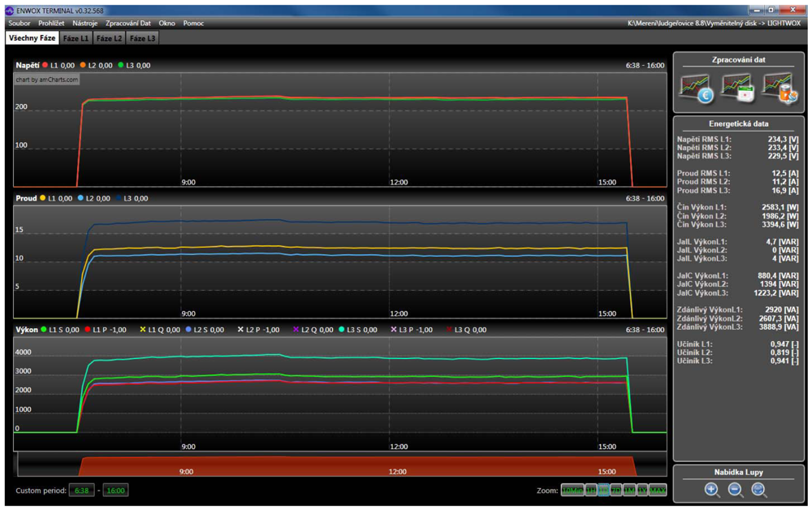Open the Soubor menu
This screenshot has width=812, height=510.
point(19,24)
